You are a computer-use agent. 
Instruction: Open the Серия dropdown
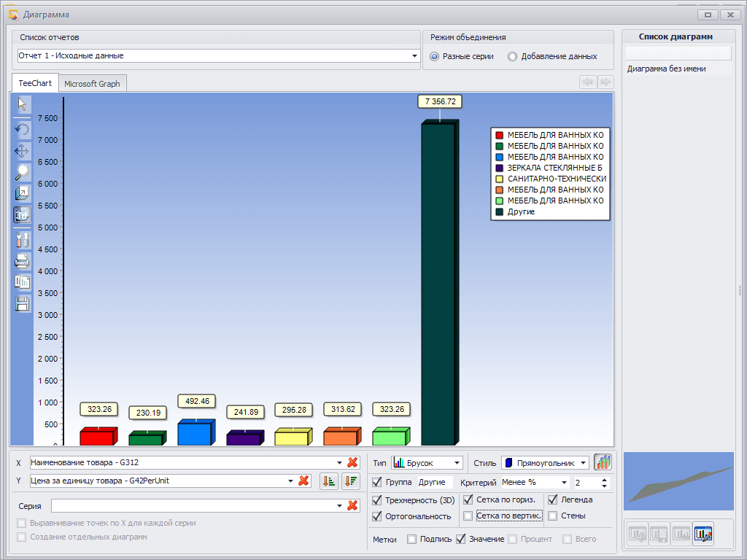340,506
